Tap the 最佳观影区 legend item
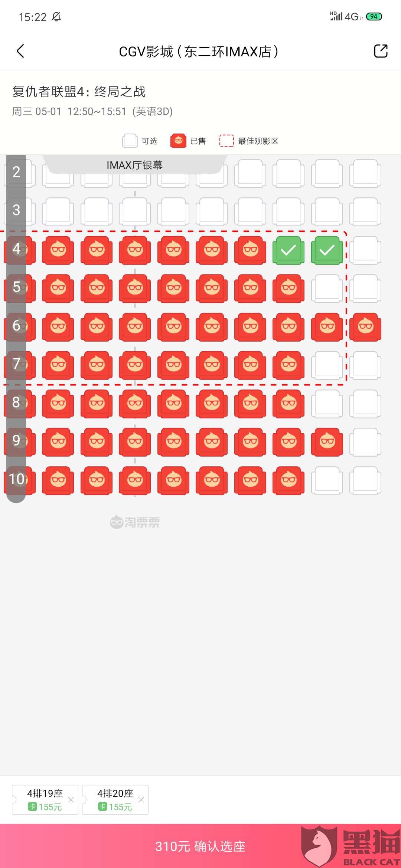 pyautogui.click(x=249, y=141)
